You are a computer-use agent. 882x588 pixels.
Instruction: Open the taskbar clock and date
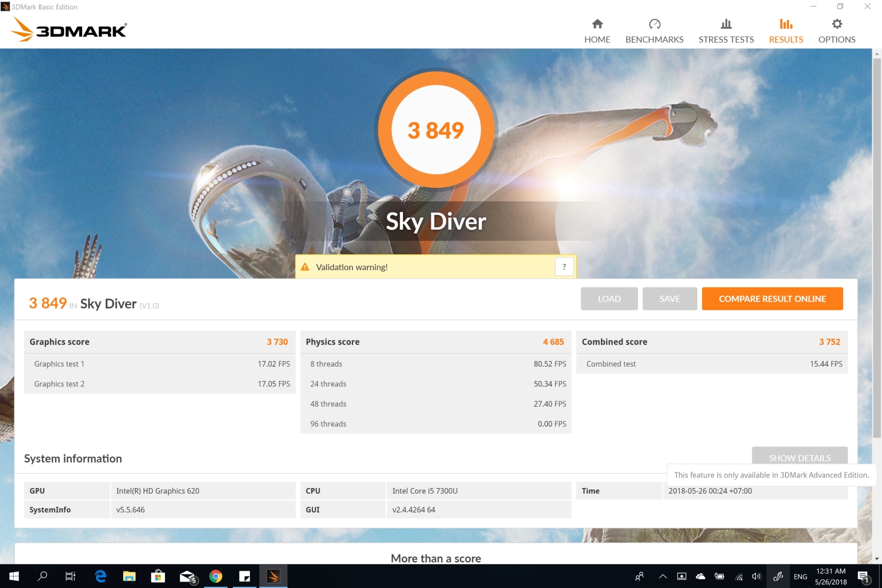pos(831,576)
